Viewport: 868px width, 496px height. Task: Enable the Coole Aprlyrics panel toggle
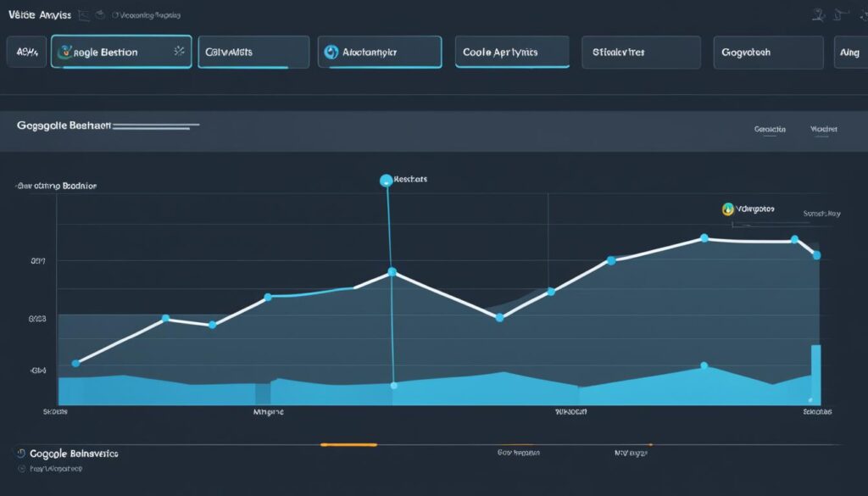tap(512, 52)
